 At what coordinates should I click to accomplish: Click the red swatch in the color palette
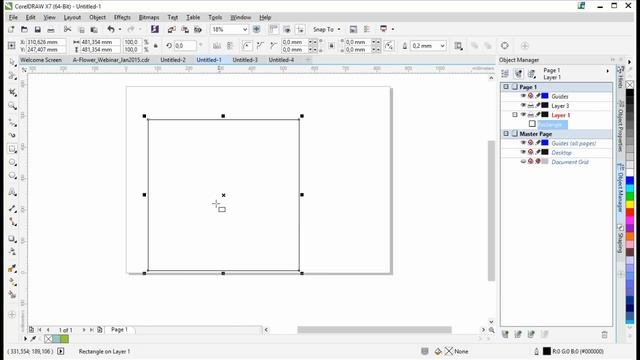(x=630, y=212)
